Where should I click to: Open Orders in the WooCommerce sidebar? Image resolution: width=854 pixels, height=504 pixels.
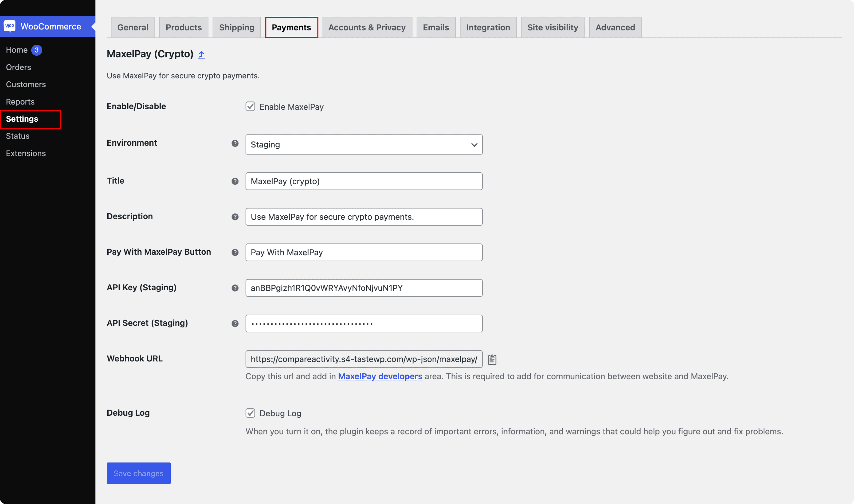pos(18,67)
